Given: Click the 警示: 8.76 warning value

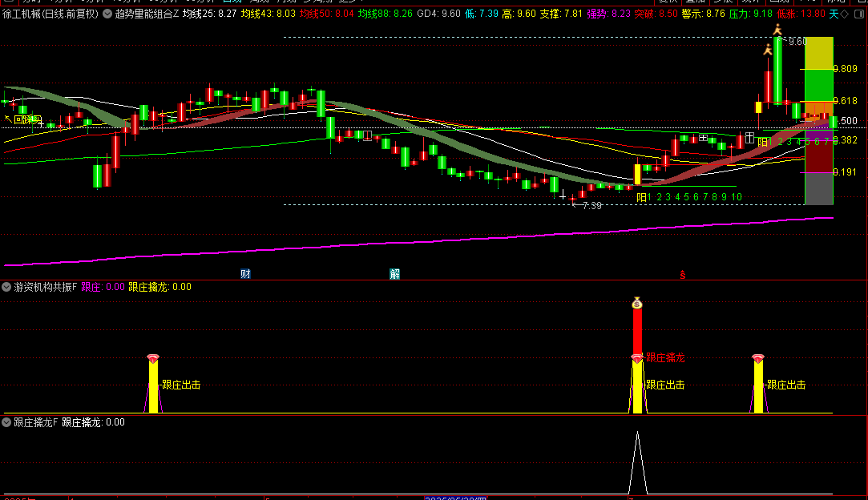Looking at the screenshot, I should click(704, 14).
